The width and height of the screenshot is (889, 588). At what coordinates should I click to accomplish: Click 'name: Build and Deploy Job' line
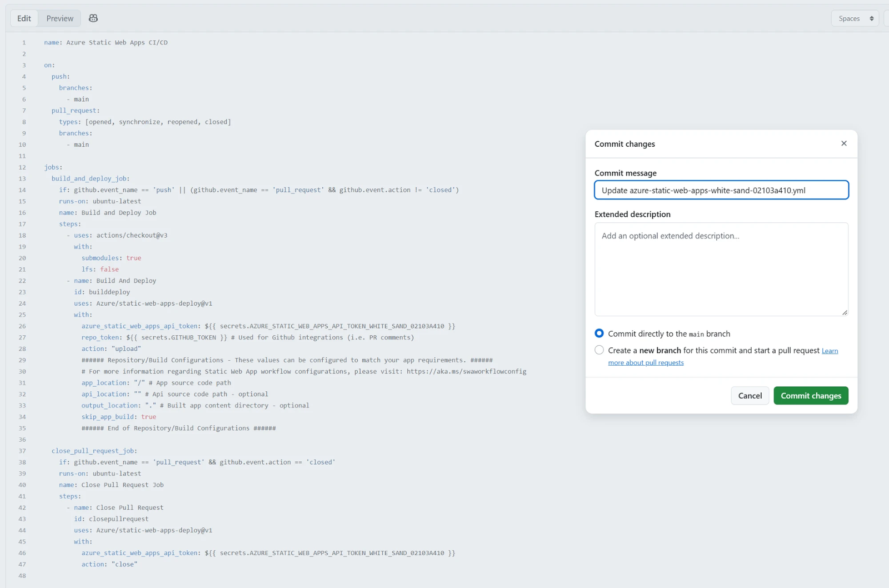[x=108, y=212]
